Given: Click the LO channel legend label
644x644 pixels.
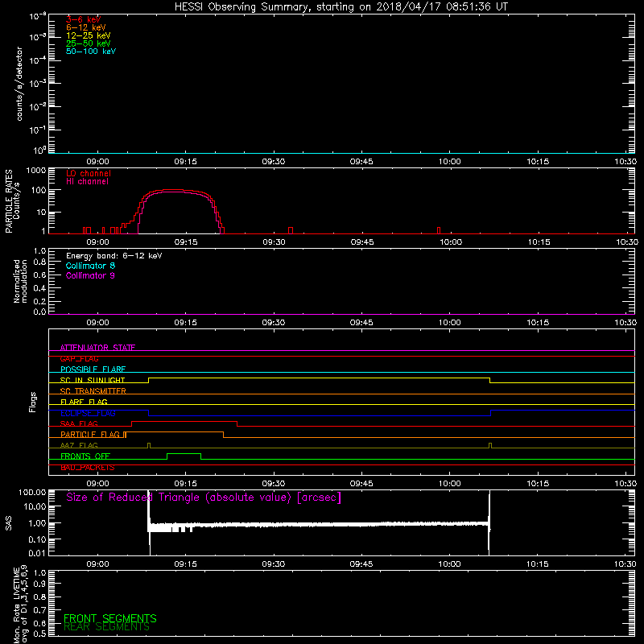Looking at the screenshot, I should point(89,173).
